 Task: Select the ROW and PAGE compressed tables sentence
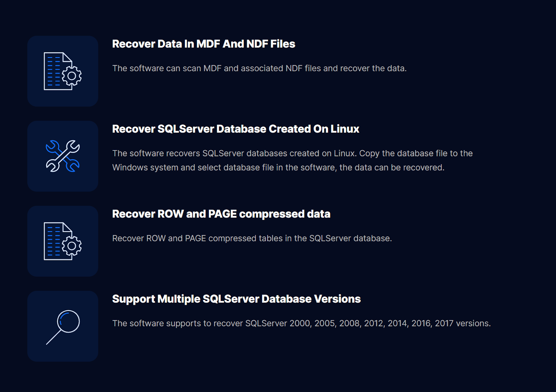[252, 238]
